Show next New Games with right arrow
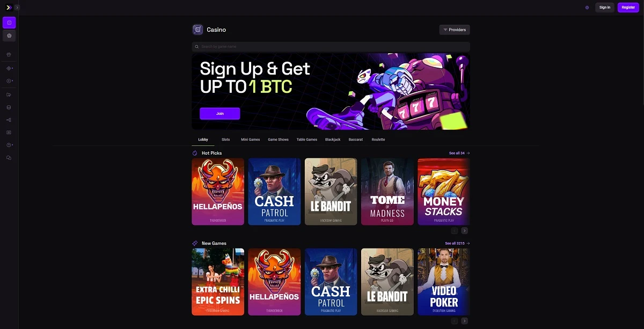The image size is (644, 329). pyautogui.click(x=465, y=321)
